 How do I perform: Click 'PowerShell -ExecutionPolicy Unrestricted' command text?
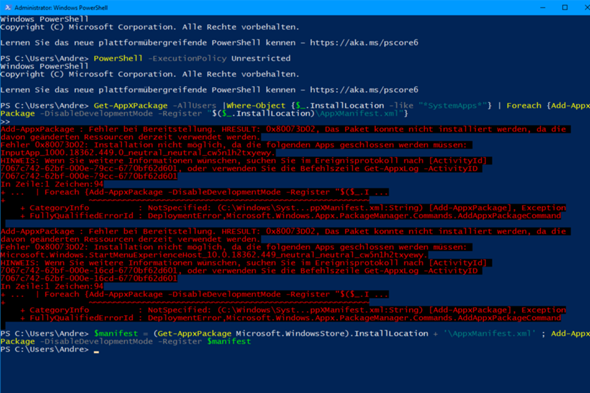click(192, 58)
